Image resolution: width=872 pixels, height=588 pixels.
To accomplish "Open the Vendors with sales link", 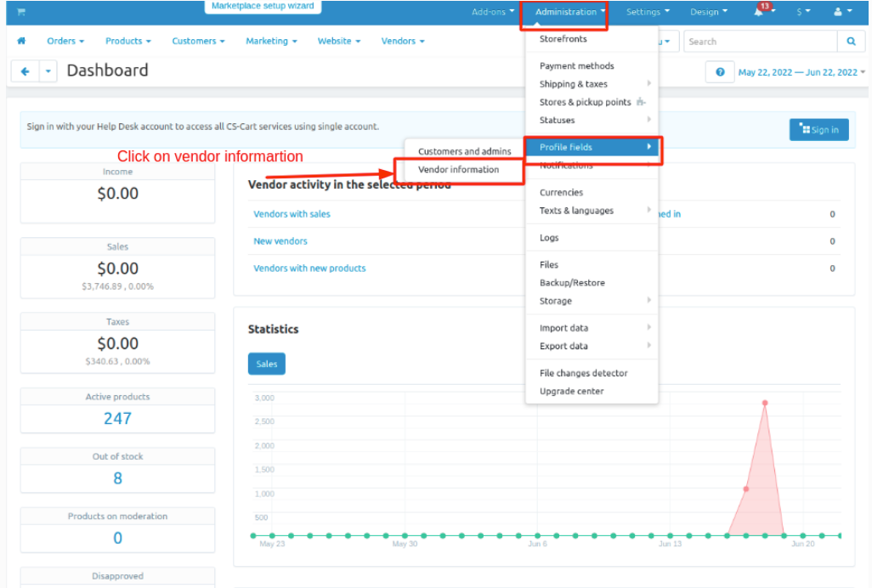I will (x=292, y=214).
